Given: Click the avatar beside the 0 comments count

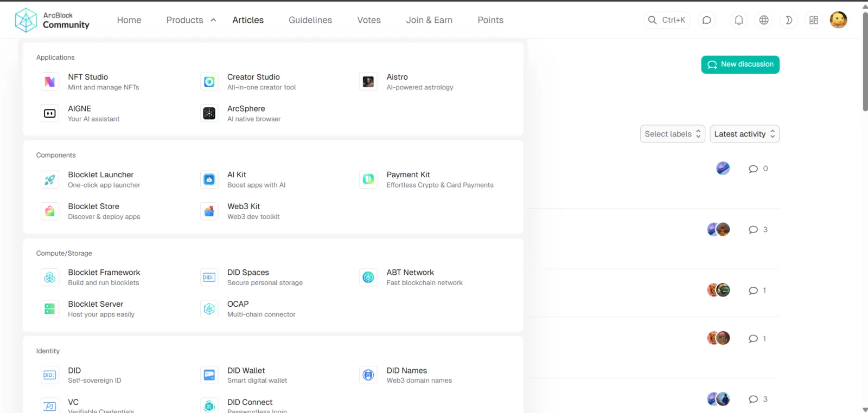Looking at the screenshot, I should pos(723,168).
